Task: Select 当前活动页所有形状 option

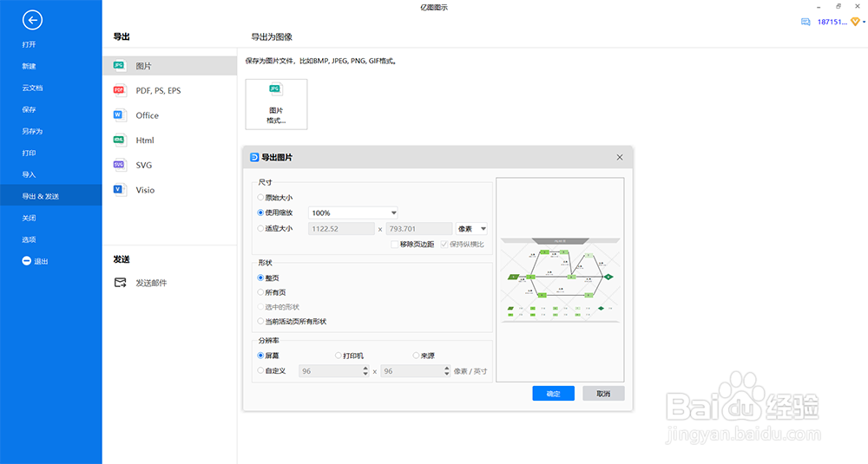Action: [260, 321]
